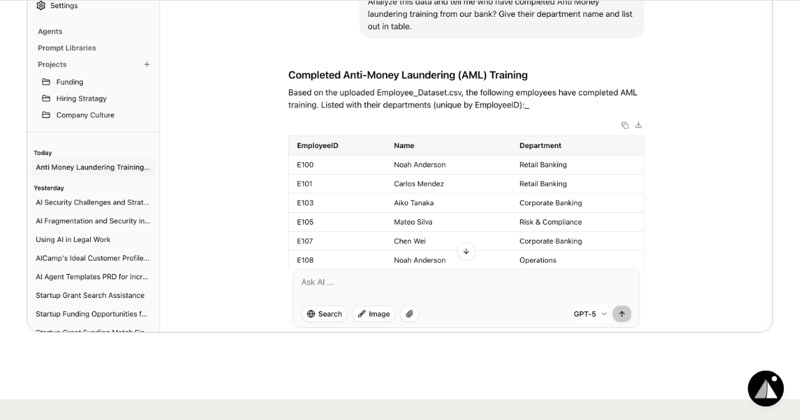
Task: Select Anti Money Laundering Training chat
Action: point(93,167)
